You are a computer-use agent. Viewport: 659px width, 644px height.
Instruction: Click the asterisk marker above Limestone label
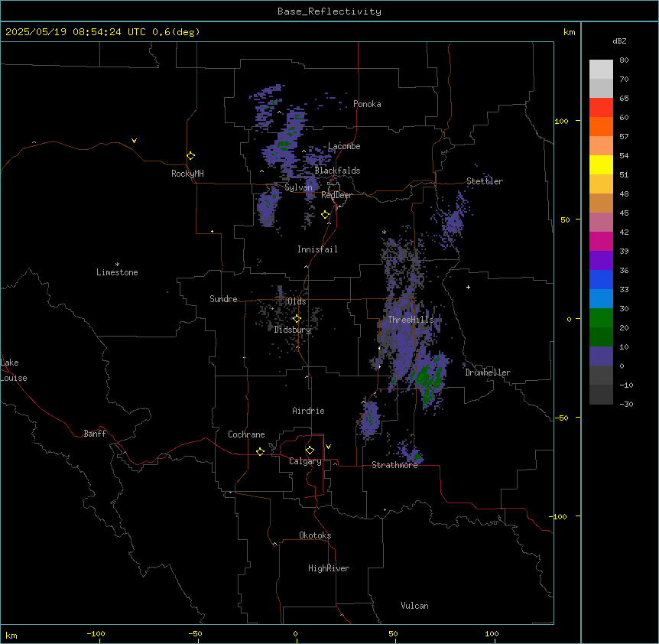click(x=117, y=265)
